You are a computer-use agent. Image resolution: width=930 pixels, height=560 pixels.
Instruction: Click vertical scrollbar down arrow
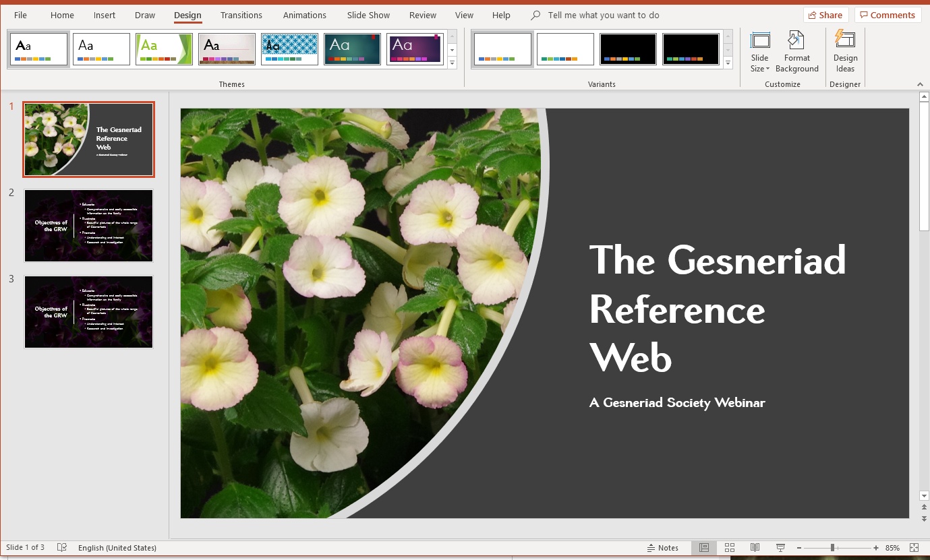924,496
